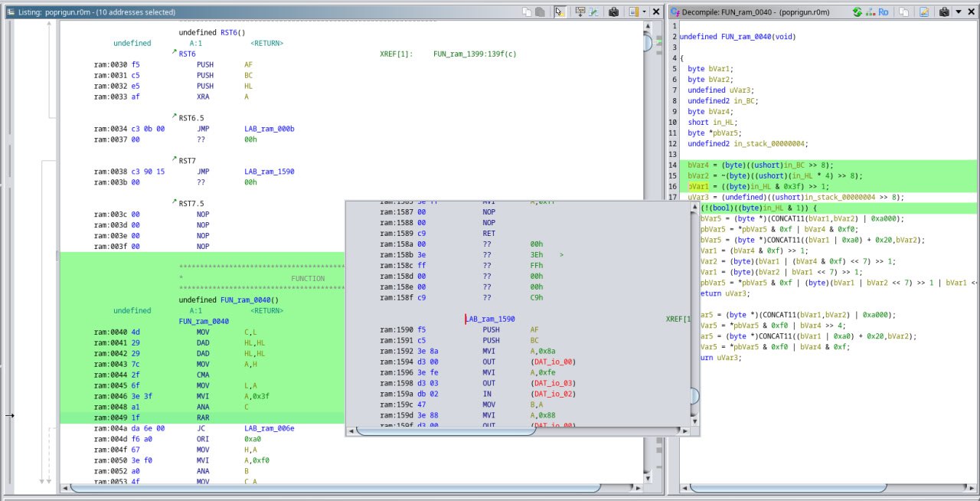This screenshot has width=980, height=501.
Task: Take a Listing snapshot with camera icon
Action: [613, 12]
